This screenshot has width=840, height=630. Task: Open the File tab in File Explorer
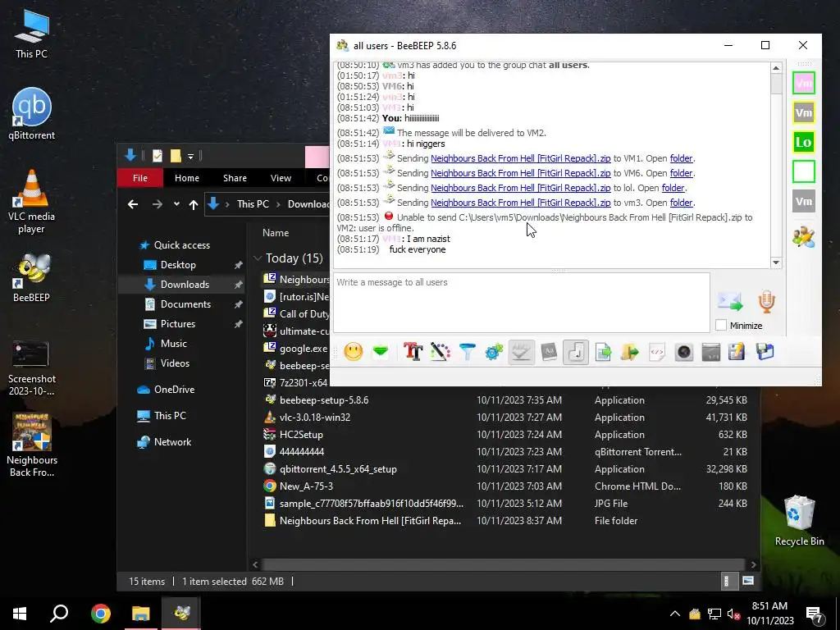pyautogui.click(x=139, y=178)
